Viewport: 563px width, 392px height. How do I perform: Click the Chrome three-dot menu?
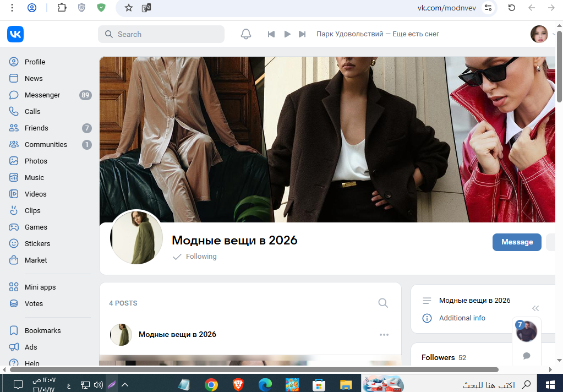click(12, 8)
